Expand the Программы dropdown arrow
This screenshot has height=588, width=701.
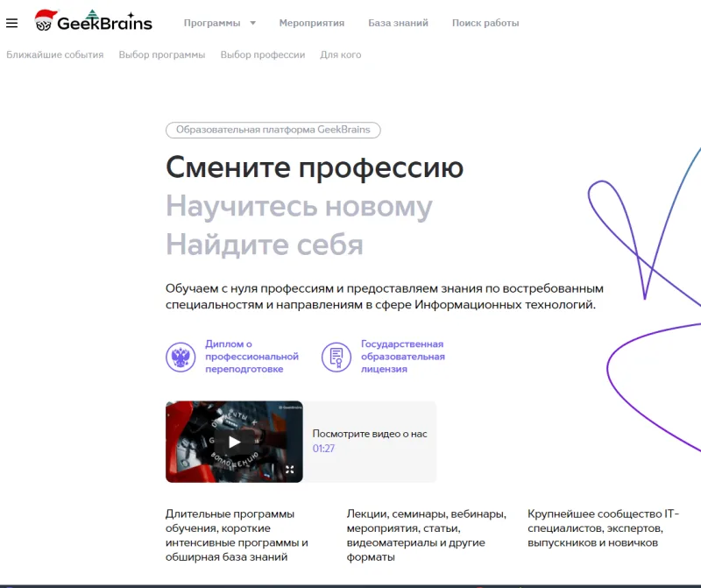click(252, 23)
